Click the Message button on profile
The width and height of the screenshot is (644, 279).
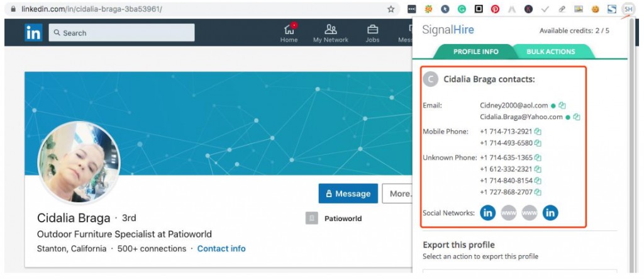click(348, 193)
